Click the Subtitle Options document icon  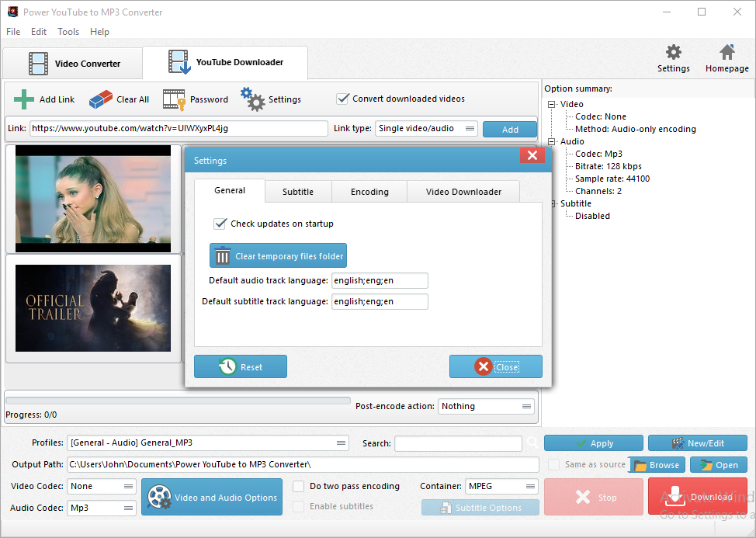click(446, 508)
